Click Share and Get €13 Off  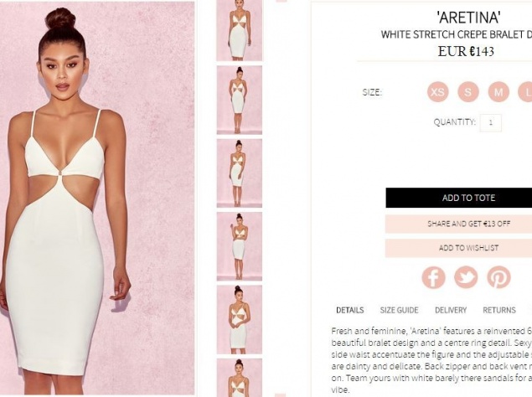pos(459,224)
